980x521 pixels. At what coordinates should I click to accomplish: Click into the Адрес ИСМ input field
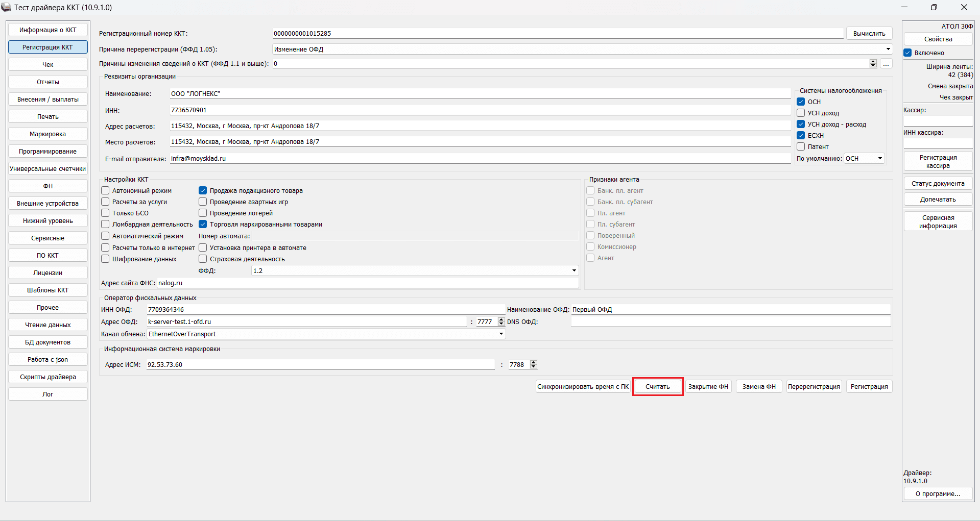tap(320, 364)
